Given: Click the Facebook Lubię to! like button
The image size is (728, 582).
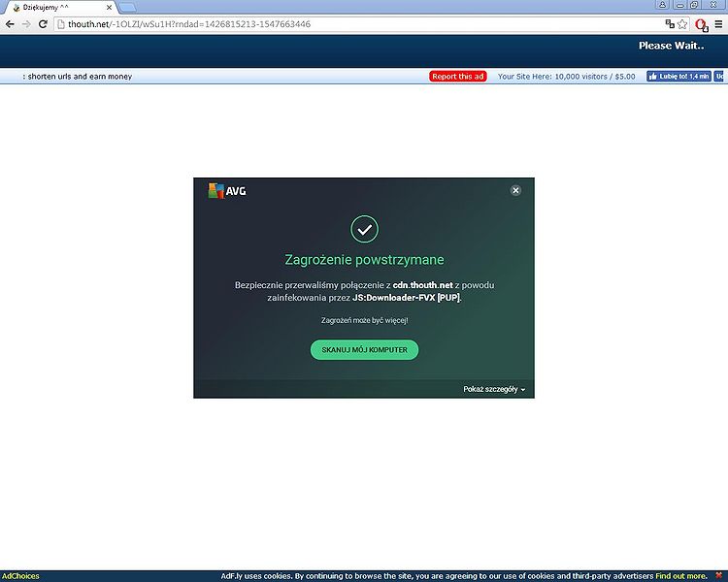Looking at the screenshot, I should point(678,77).
